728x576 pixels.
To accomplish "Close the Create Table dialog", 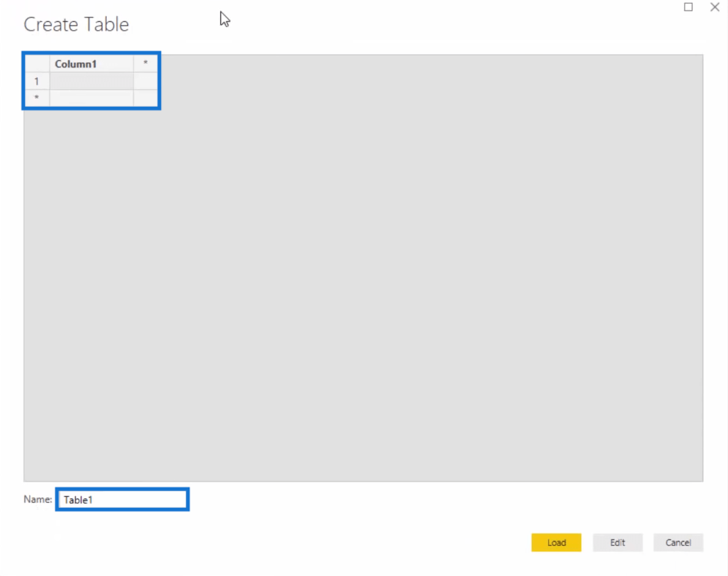I will (x=715, y=7).
